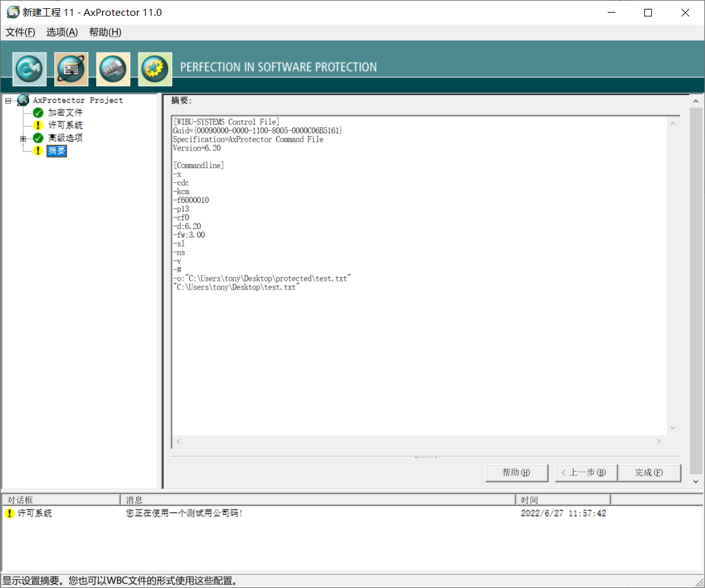705x588 pixels.
Task: Click the Desktop\test.txt source path line
Action: tap(236, 287)
